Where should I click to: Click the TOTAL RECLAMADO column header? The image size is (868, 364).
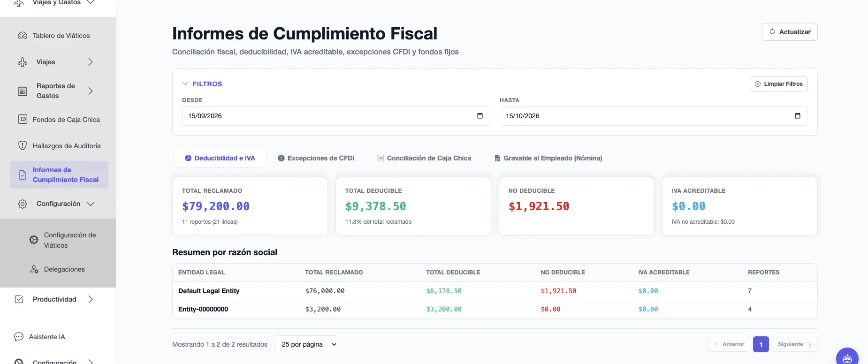334,273
